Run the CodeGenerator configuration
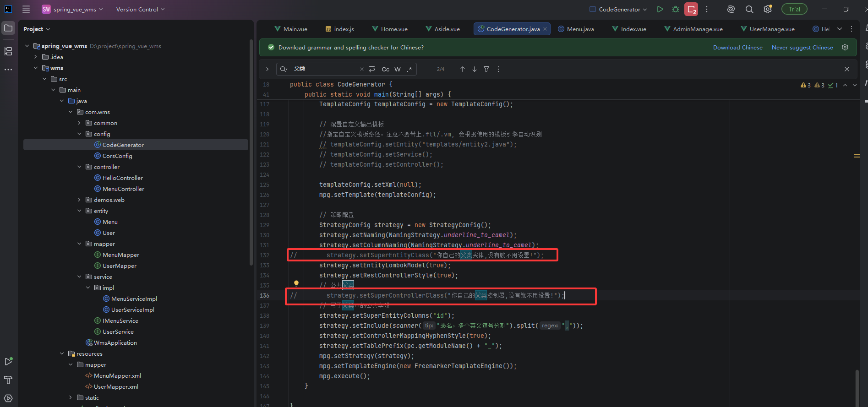This screenshot has height=407, width=868. (x=660, y=9)
